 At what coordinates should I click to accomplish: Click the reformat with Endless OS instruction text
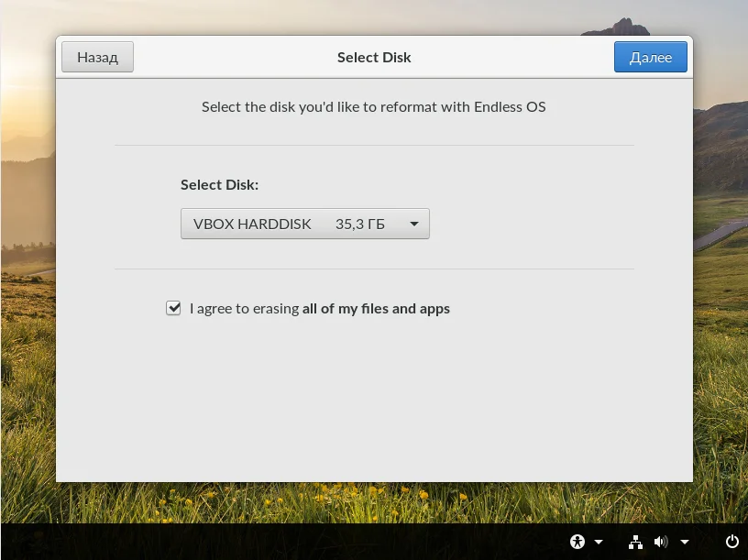pos(373,107)
